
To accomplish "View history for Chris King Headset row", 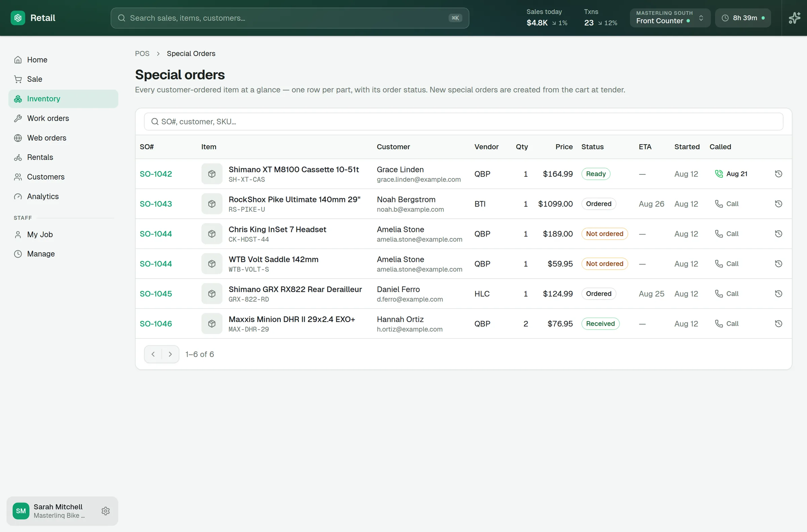I will (778, 234).
